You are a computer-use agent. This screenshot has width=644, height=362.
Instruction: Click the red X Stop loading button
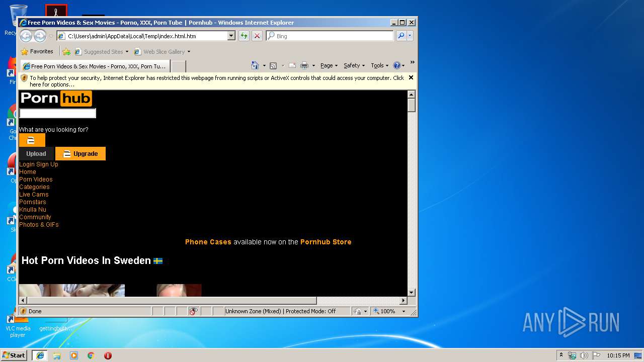click(257, 36)
